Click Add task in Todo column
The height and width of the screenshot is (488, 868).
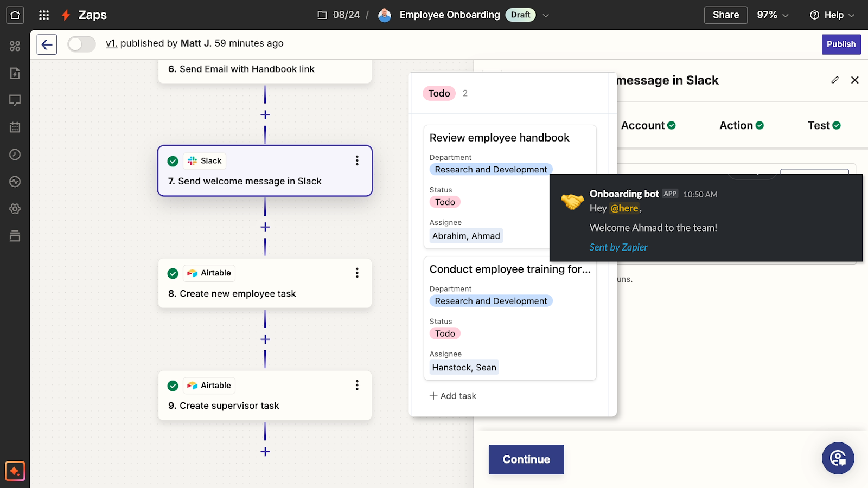click(453, 396)
